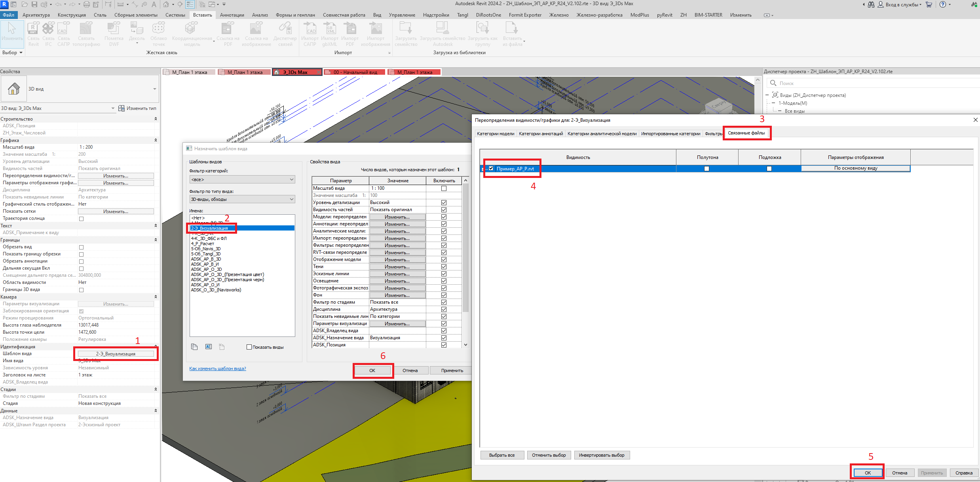Click the rename view template icon

click(x=209, y=347)
